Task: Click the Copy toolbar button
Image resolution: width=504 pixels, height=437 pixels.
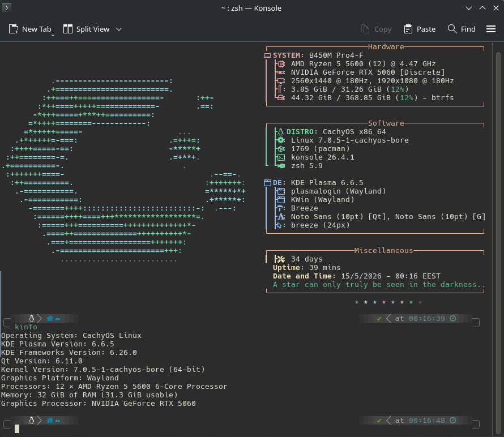Action: (x=376, y=29)
